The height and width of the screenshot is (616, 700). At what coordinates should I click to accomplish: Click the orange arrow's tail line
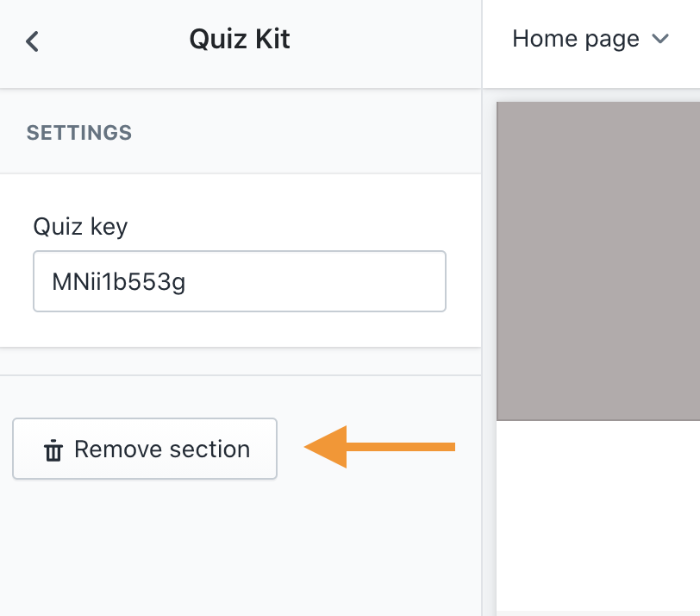coord(405,446)
